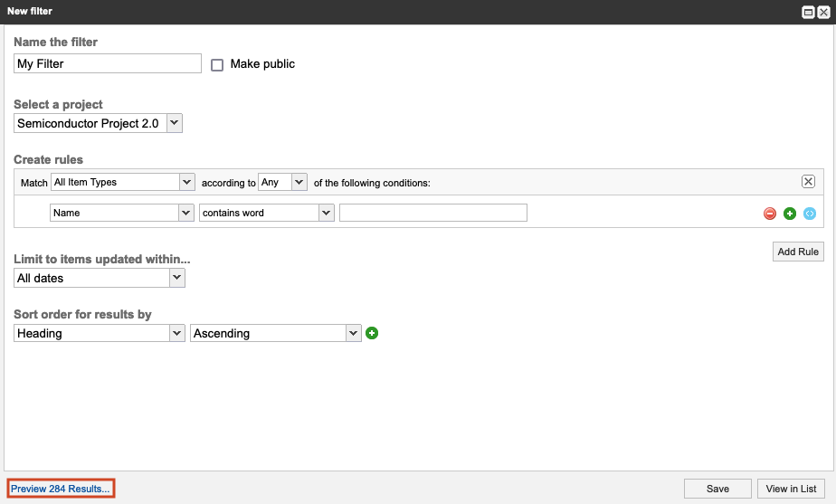
Task: Maximize the New filter dialog
Action: point(807,12)
